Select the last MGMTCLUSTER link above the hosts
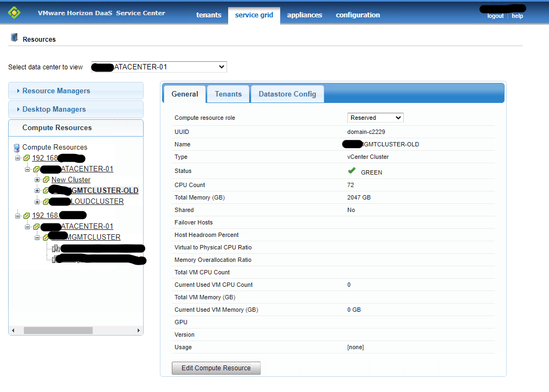This screenshot has width=549, height=392. 86,237
